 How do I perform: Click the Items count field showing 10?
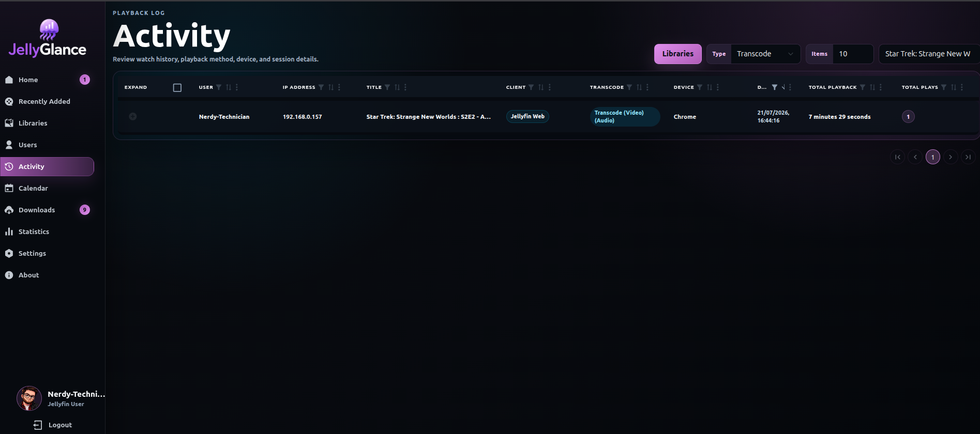852,54
